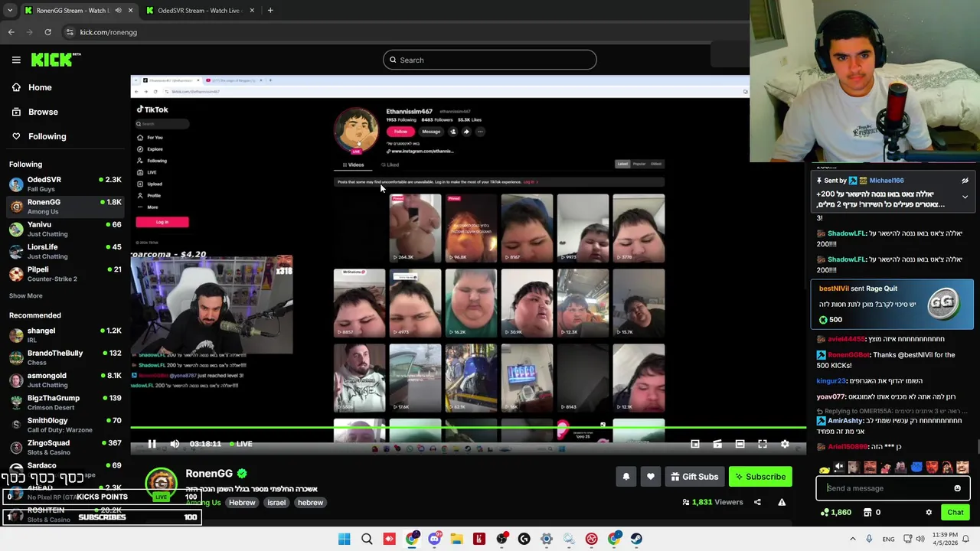The image size is (980, 551).
Task: Report stream with the warning icon
Action: 782,502
